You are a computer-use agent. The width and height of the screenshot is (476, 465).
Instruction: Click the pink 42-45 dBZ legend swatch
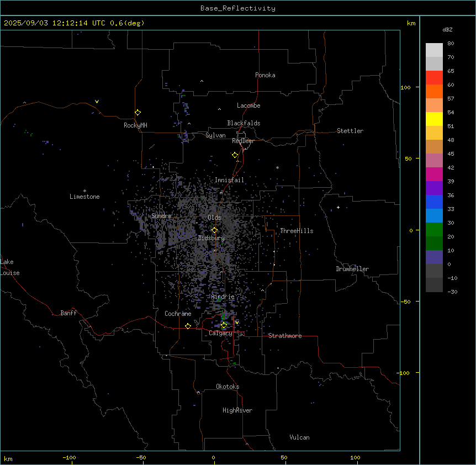coord(434,161)
